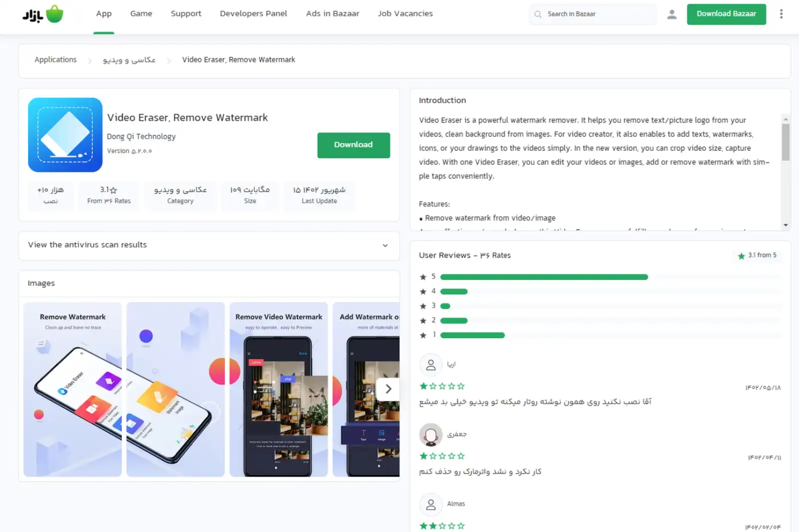Screen dimensions: 799x532
Task: Click the next arrow in Images carousel
Action: 388,389
